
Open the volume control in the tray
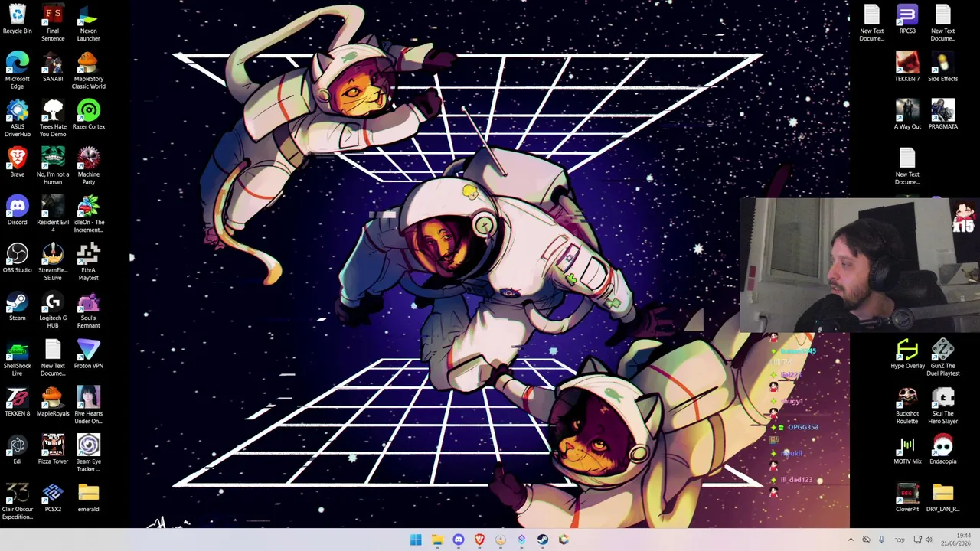[x=929, y=540]
